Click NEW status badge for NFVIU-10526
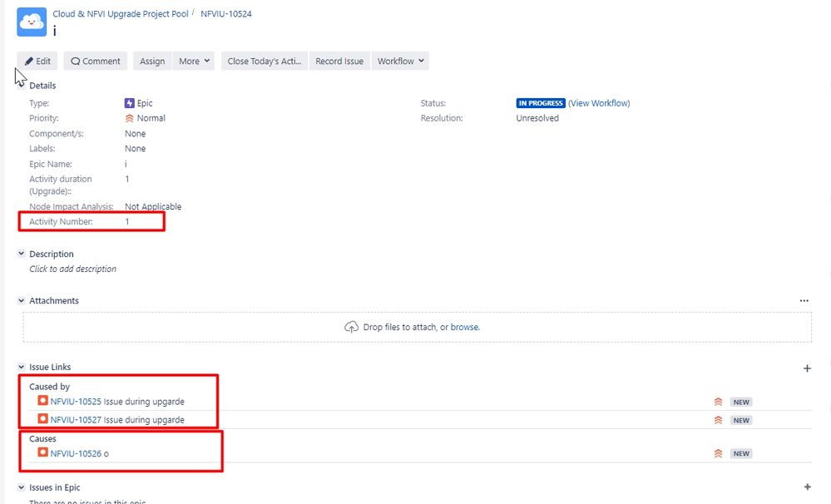The width and height of the screenshot is (831, 504). (741, 453)
